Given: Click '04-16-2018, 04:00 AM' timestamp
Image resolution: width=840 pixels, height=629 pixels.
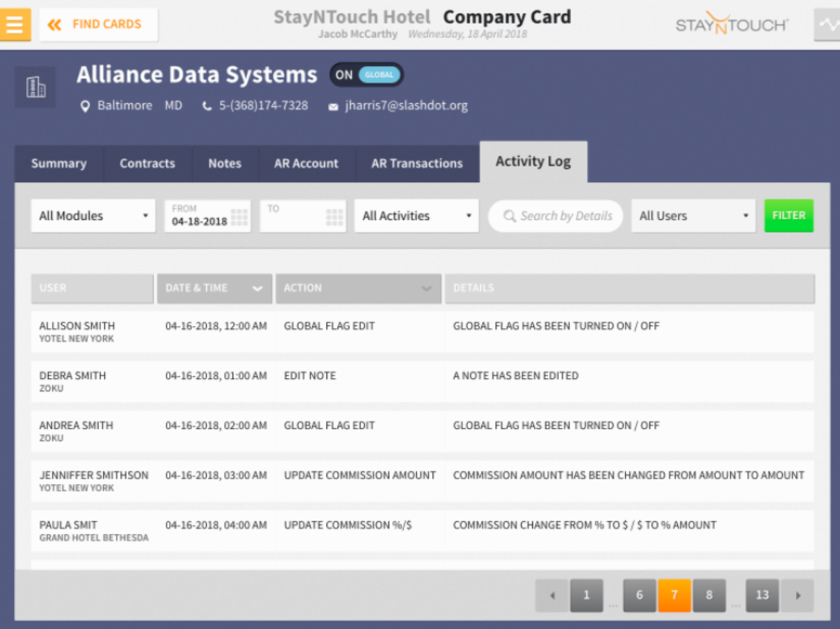Looking at the screenshot, I should [216, 525].
